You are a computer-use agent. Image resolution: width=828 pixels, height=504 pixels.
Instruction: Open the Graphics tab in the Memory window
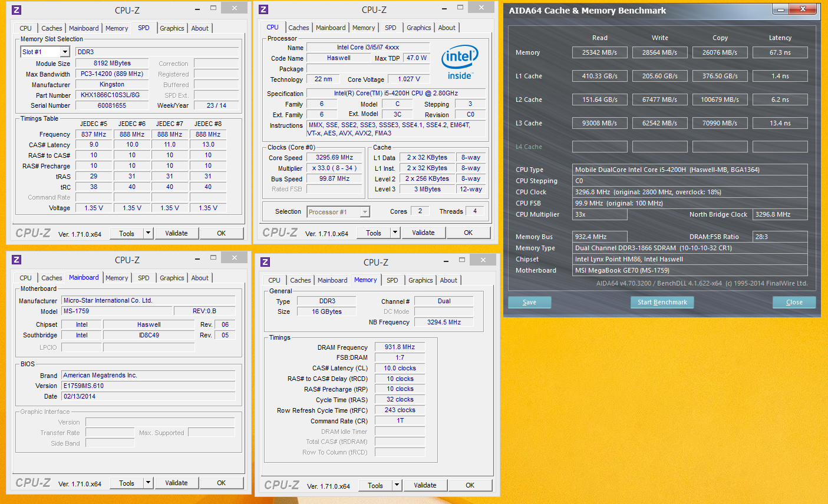pos(420,280)
